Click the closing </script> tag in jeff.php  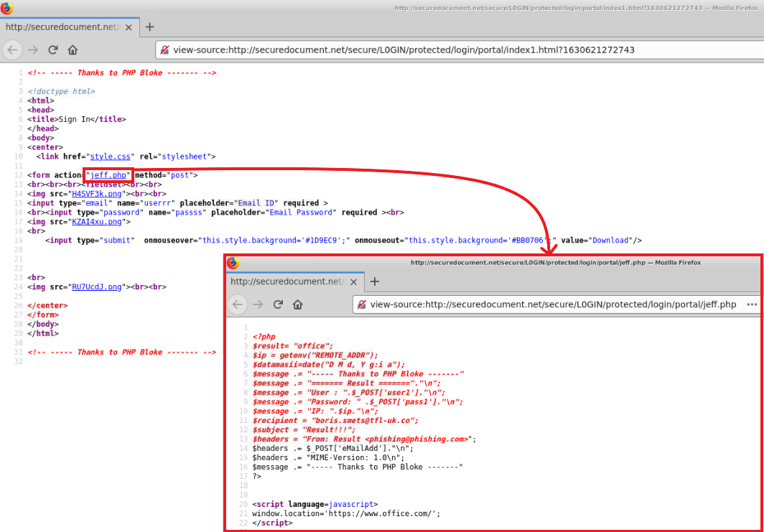pos(273,523)
